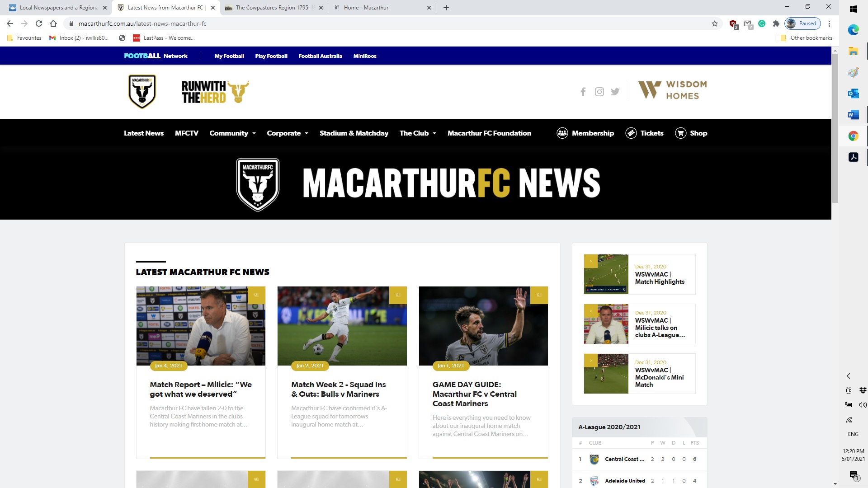Click the Membership people icon
This screenshot has width=868, height=488.
(x=562, y=133)
